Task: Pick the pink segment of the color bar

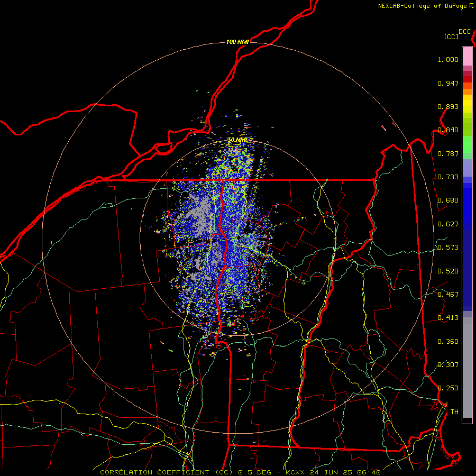Action: coord(467,57)
